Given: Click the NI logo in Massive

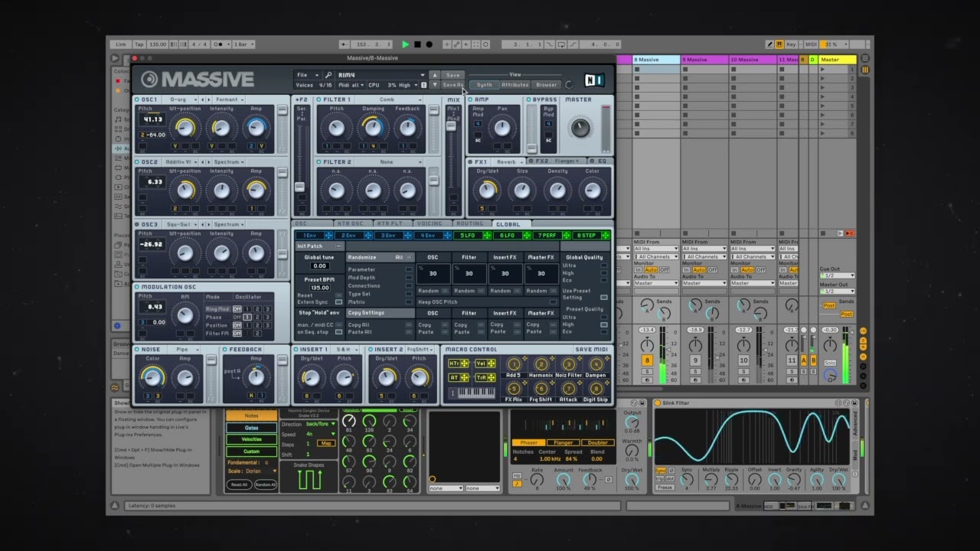Looking at the screenshot, I should 594,80.
